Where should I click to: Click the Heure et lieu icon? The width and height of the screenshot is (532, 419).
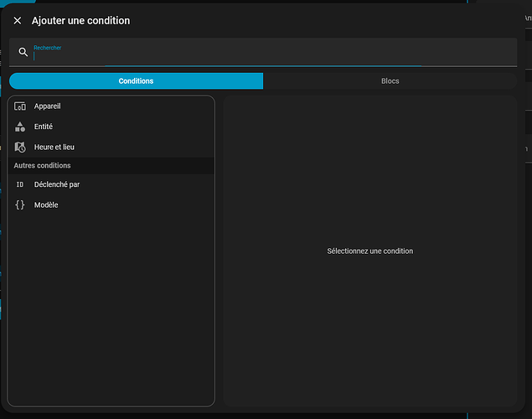(20, 147)
